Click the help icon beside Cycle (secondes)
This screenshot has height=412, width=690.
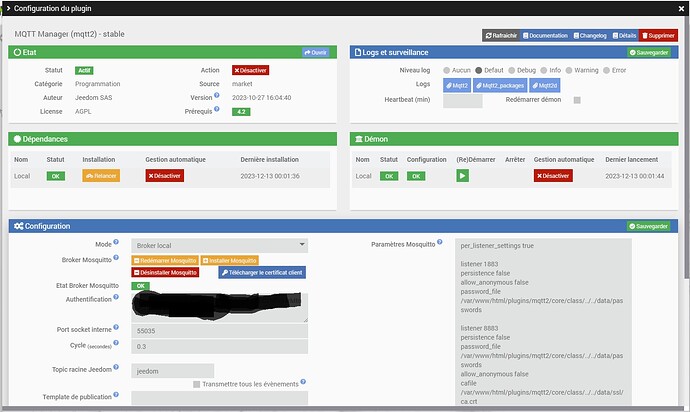(x=116, y=342)
